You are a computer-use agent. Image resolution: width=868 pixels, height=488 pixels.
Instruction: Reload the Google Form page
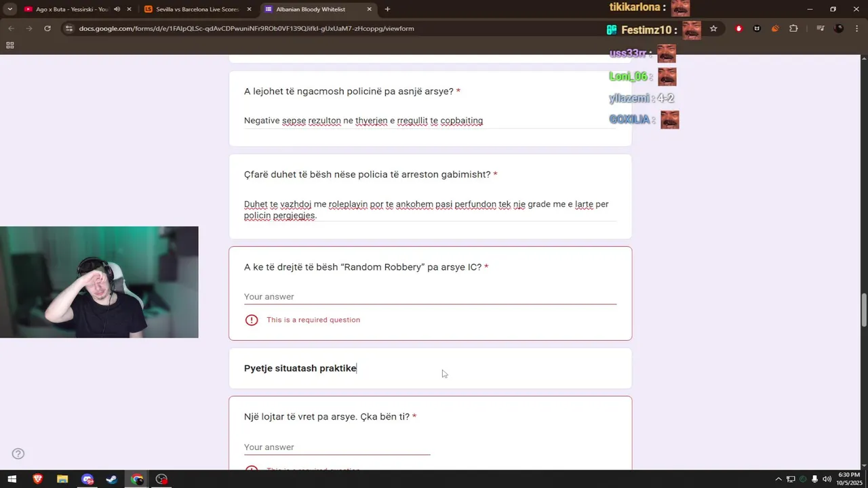point(47,28)
